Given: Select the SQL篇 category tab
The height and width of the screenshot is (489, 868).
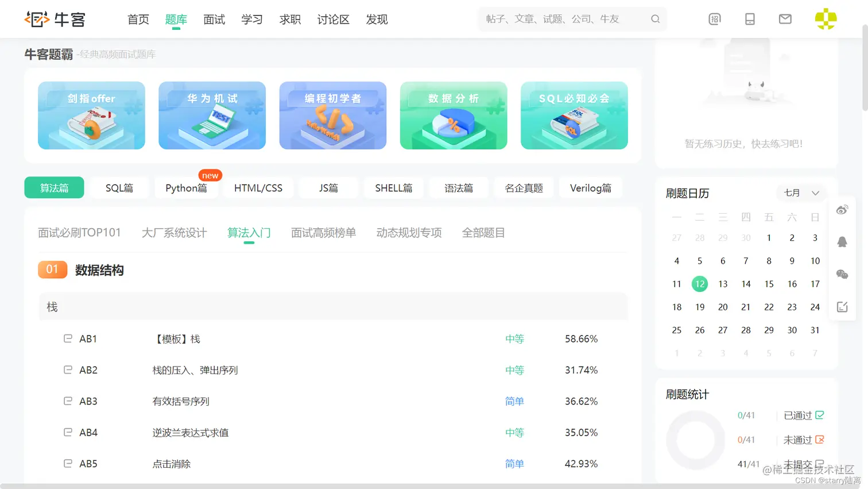Looking at the screenshot, I should [119, 187].
